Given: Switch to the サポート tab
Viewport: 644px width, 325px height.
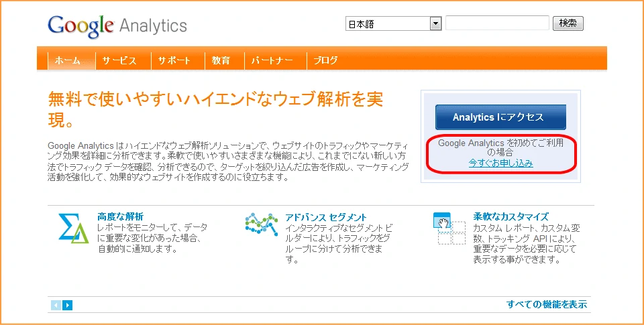Looking at the screenshot, I should pos(174,60).
